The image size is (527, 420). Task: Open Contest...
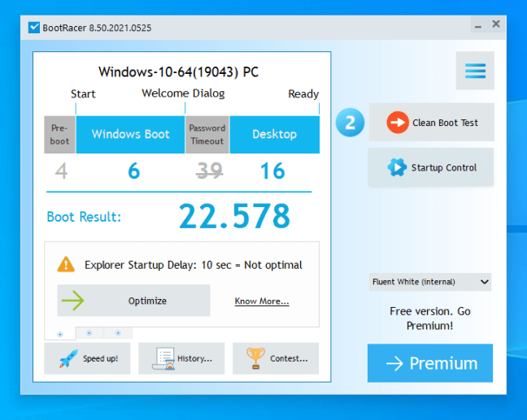(x=276, y=358)
